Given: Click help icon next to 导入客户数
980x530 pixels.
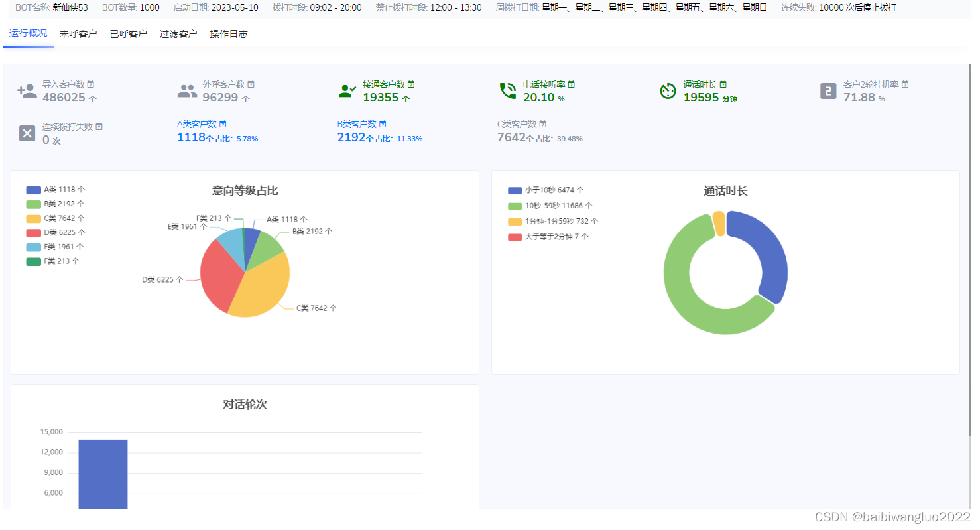Looking at the screenshot, I should click(91, 84).
